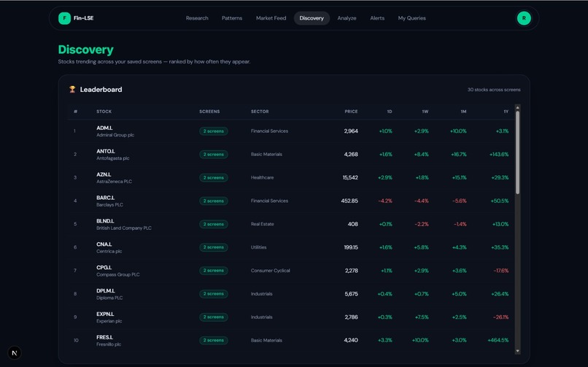Click Consumer Cyclical sector cell
The image size is (588, 367).
point(271,271)
